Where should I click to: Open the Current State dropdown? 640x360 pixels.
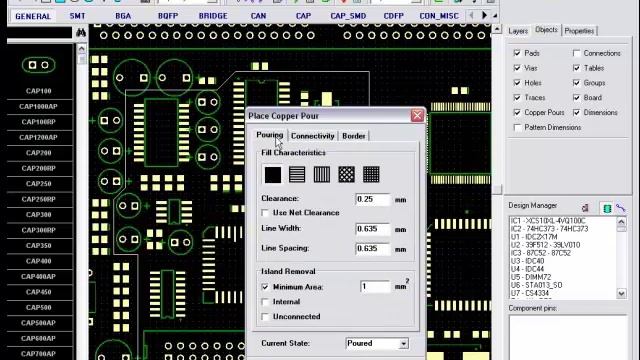(x=403, y=344)
